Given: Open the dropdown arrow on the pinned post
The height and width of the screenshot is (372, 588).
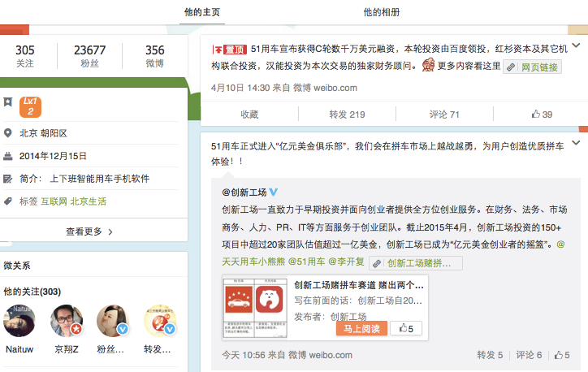Looking at the screenshot, I should pos(576,45).
